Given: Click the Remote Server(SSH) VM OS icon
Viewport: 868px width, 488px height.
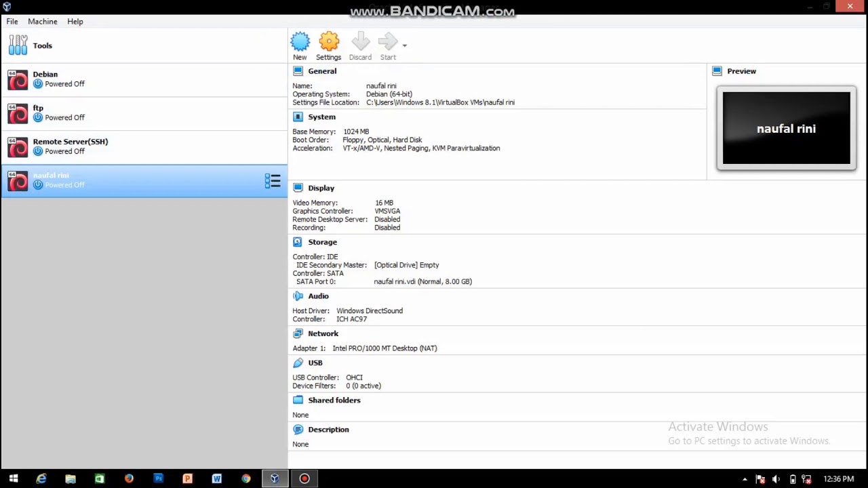Looking at the screenshot, I should click(18, 148).
